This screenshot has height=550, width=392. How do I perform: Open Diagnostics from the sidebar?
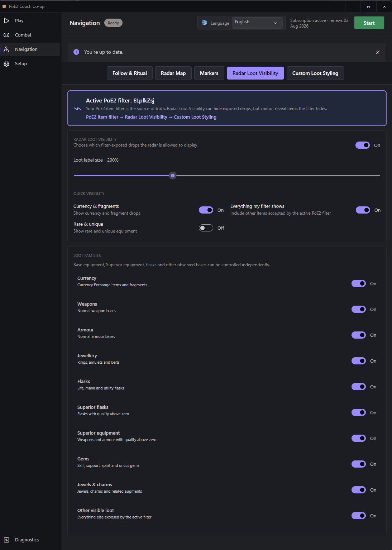30,540
